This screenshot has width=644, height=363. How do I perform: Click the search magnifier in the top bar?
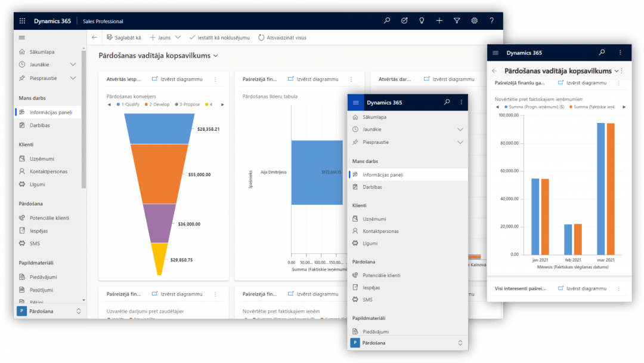(x=386, y=20)
